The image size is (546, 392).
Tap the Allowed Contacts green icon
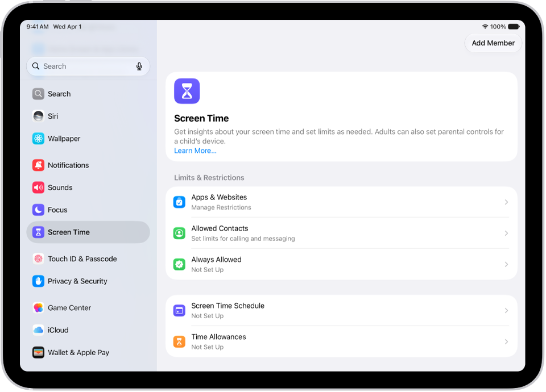point(179,233)
